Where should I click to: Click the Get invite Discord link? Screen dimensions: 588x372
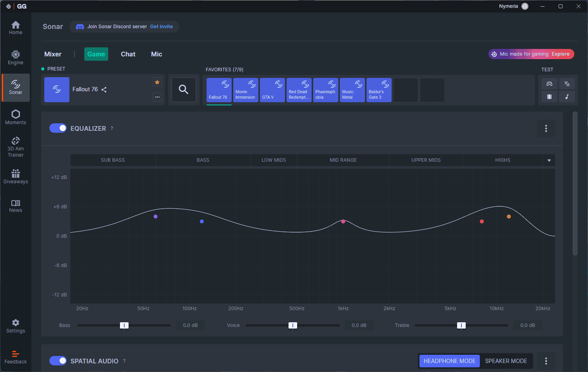161,27
